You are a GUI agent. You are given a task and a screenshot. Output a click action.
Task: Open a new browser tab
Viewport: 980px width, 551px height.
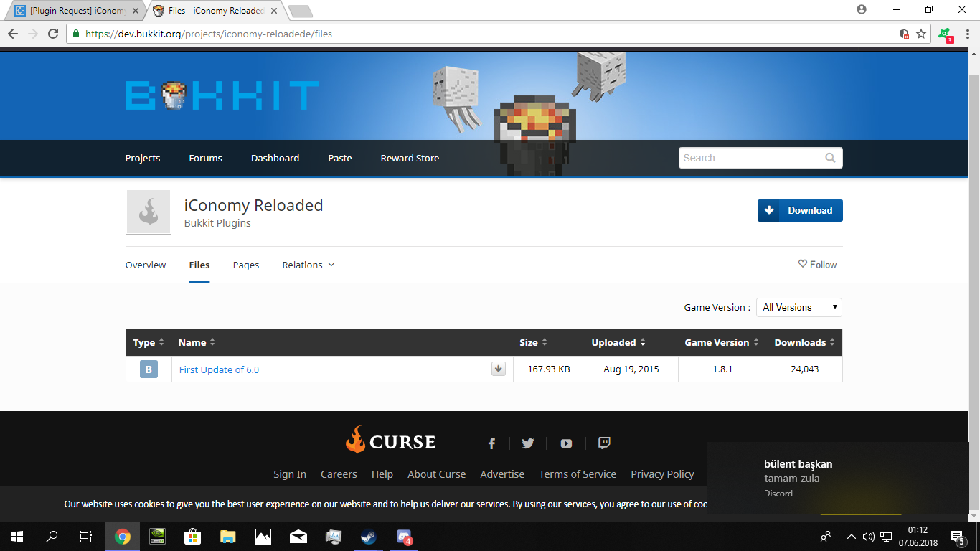coord(300,11)
